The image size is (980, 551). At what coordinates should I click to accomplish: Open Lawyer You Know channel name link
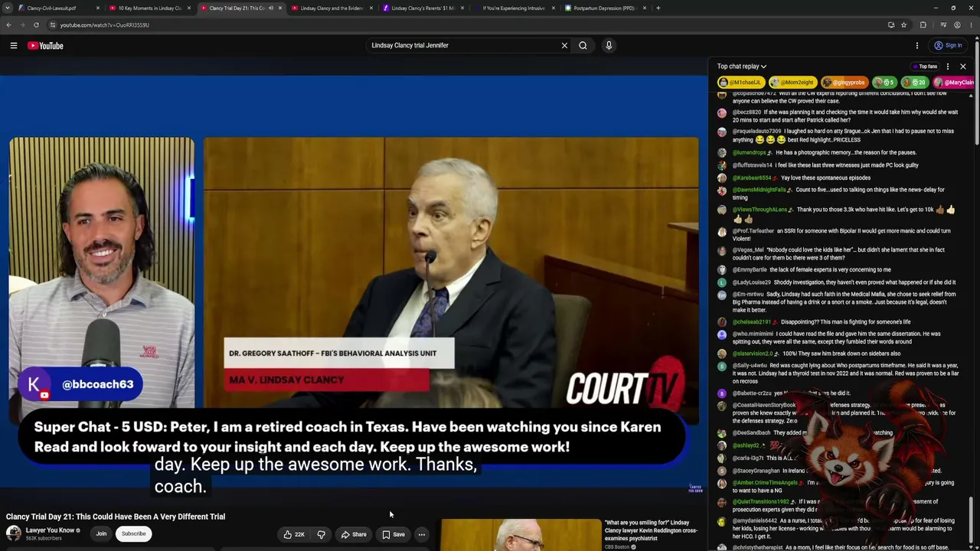click(50, 530)
